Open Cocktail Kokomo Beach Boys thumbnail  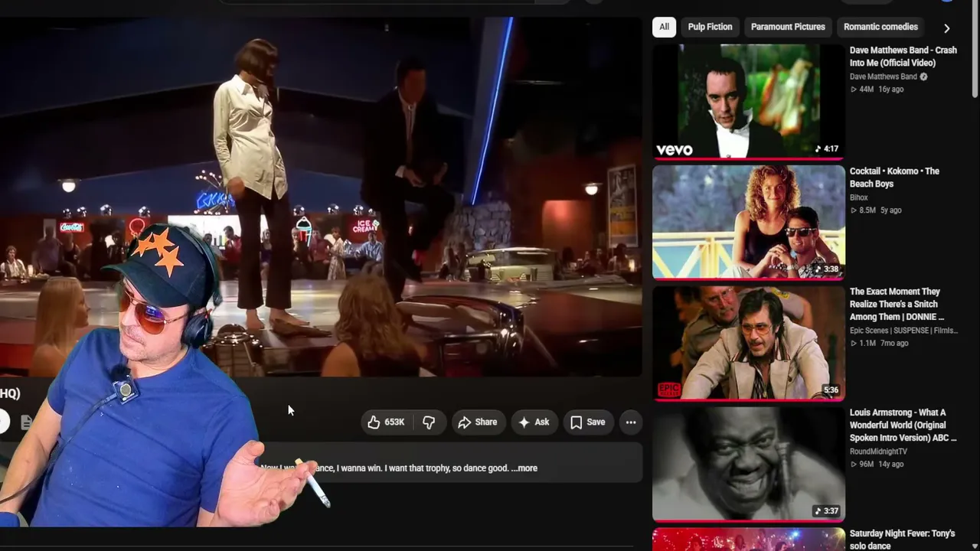(749, 223)
